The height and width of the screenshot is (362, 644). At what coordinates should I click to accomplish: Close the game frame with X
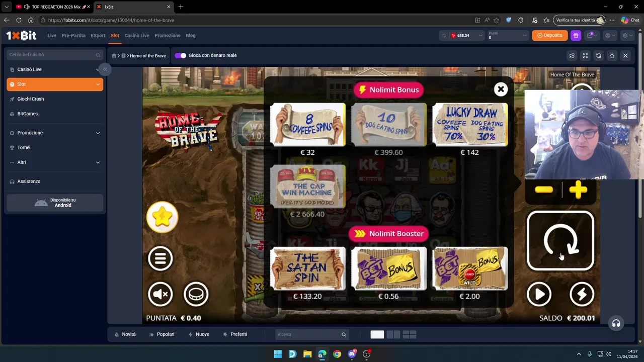coord(625,56)
